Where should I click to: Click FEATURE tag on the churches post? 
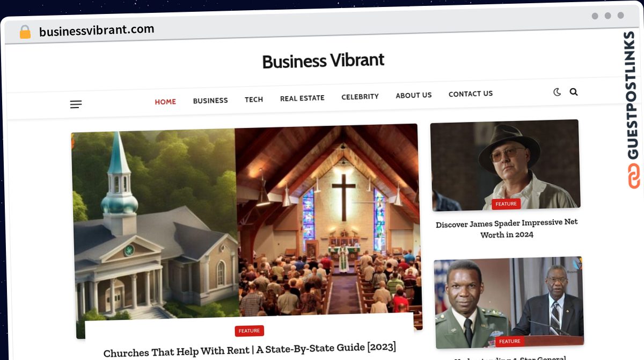tap(249, 331)
